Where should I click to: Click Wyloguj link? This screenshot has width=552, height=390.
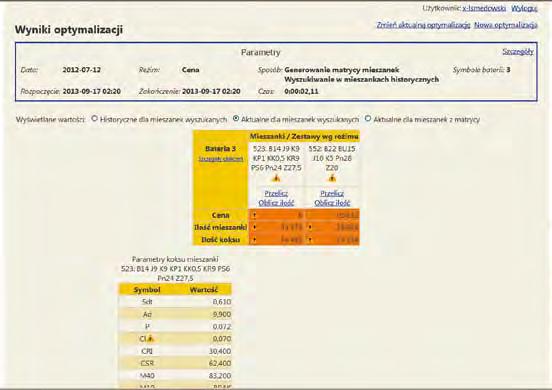pos(524,8)
